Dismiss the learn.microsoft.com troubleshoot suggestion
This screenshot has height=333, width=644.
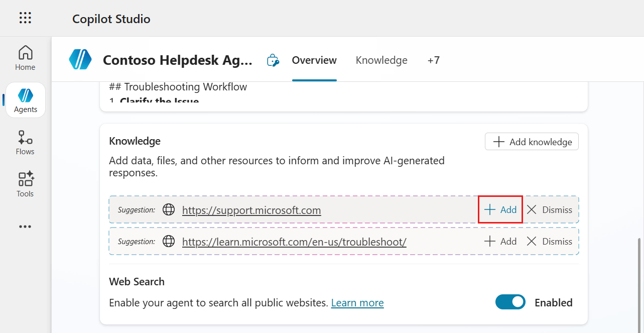click(549, 241)
